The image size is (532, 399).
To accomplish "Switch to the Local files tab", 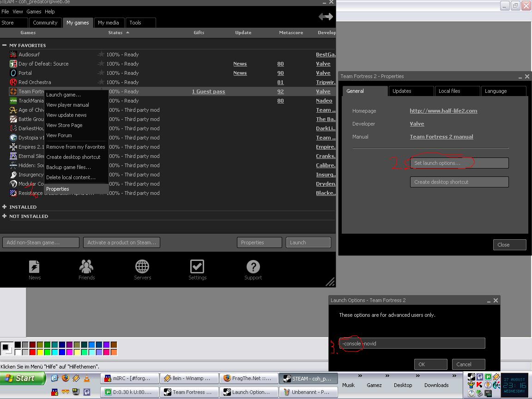I will pyautogui.click(x=457, y=91).
